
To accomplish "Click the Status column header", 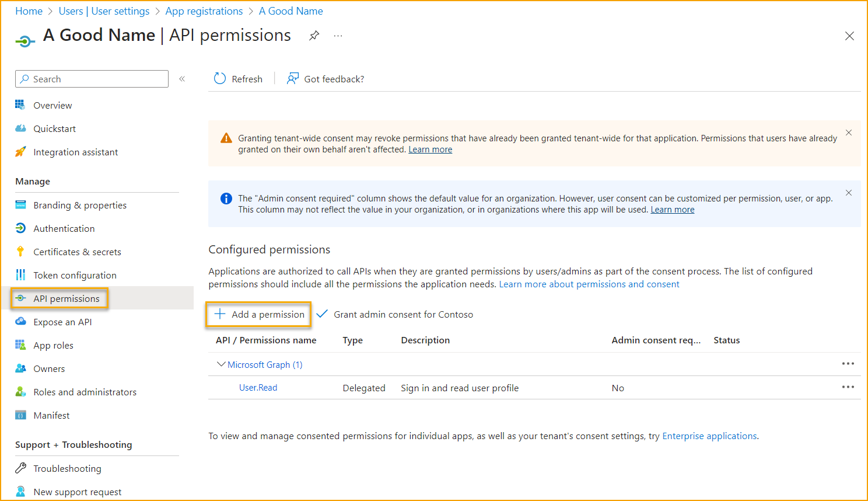I will [726, 340].
